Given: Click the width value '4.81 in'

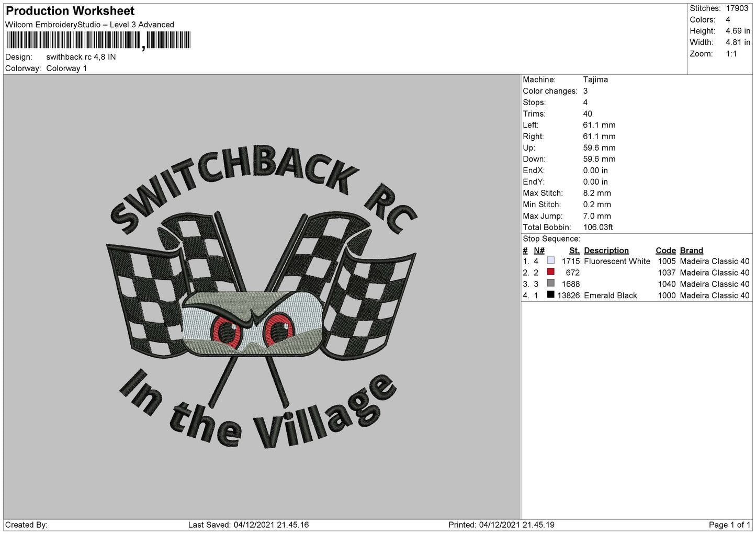Looking at the screenshot, I should point(738,42).
